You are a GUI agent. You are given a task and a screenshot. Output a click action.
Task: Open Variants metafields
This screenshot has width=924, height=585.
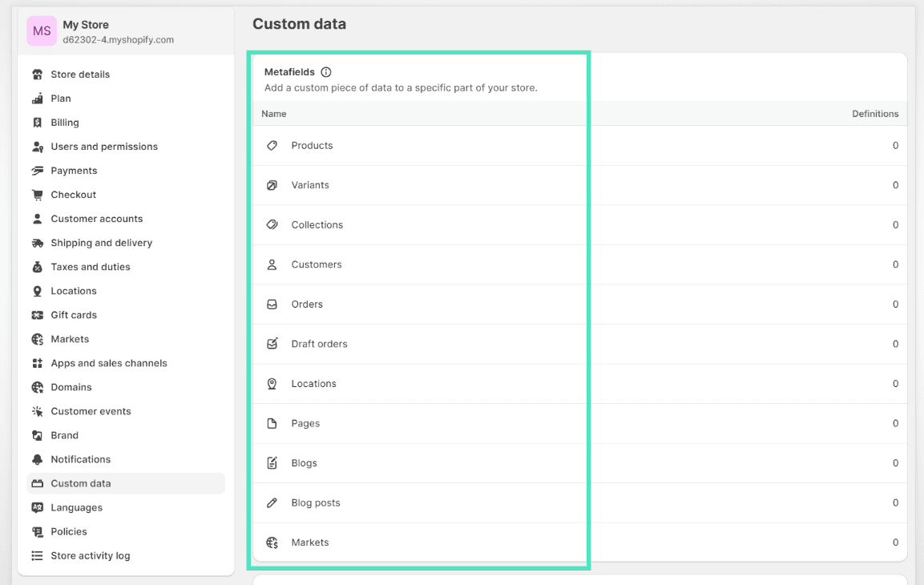click(x=311, y=184)
